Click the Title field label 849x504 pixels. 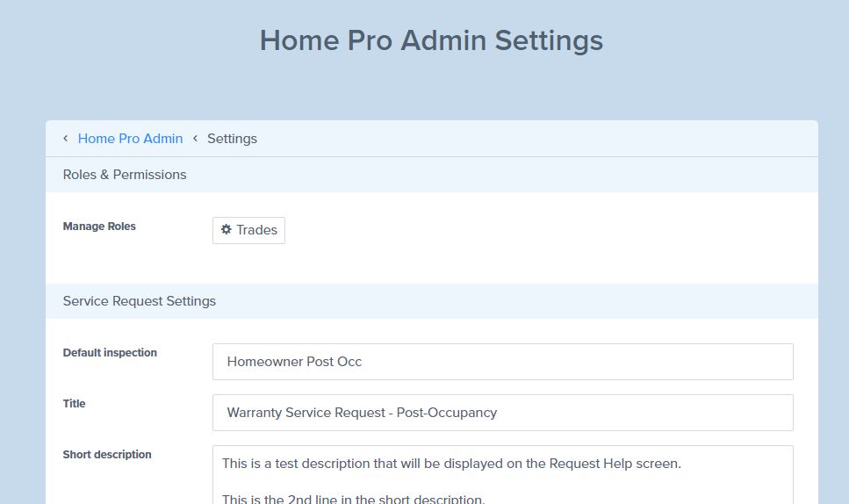[74, 403]
